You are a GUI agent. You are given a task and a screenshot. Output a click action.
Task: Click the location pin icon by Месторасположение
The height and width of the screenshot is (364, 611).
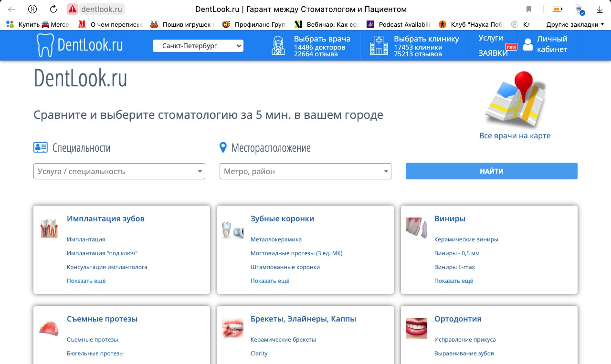coord(223,147)
